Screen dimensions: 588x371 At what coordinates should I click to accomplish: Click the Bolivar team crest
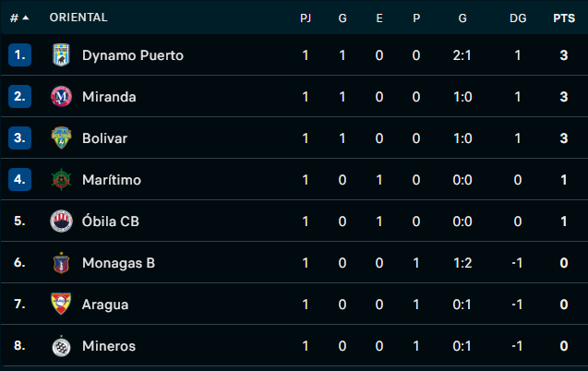[61, 138]
